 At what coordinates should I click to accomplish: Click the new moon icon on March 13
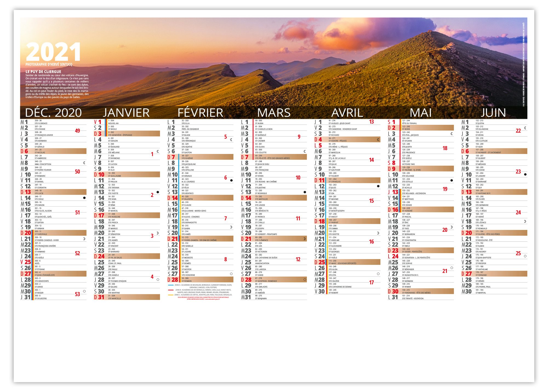pos(305,192)
